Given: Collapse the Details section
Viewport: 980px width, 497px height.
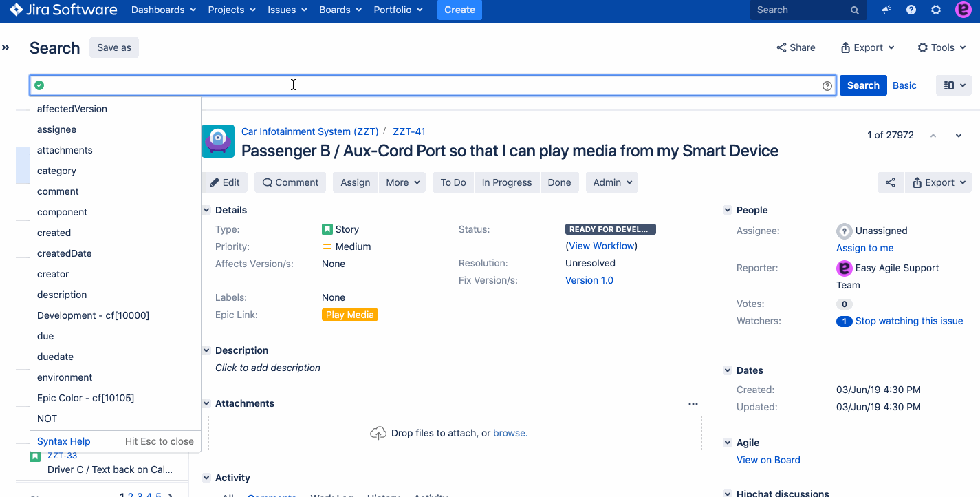Looking at the screenshot, I should [x=206, y=210].
